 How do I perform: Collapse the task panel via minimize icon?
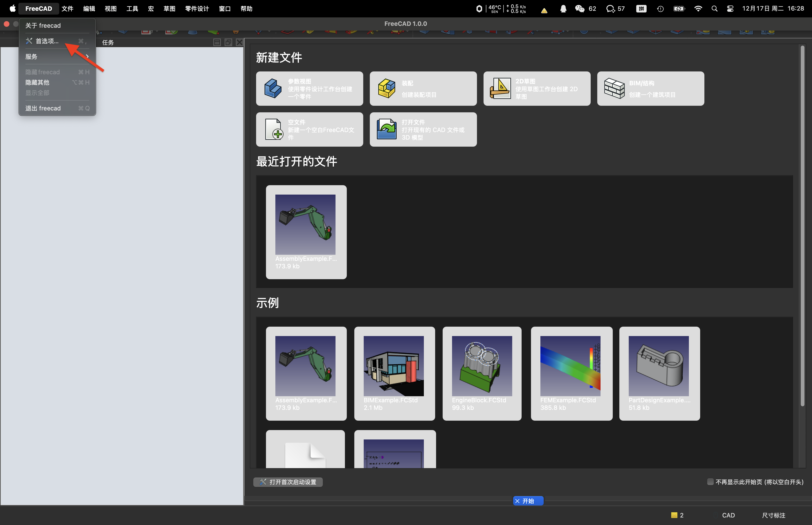coord(217,42)
